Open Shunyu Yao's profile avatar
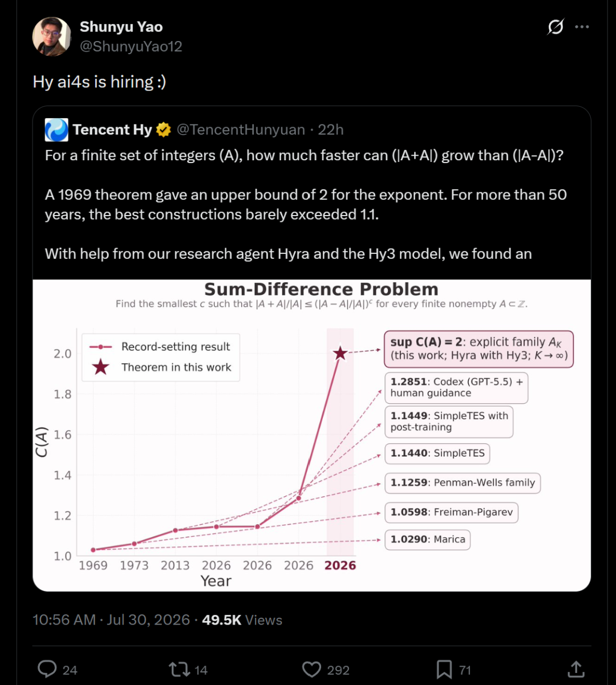 [x=52, y=37]
